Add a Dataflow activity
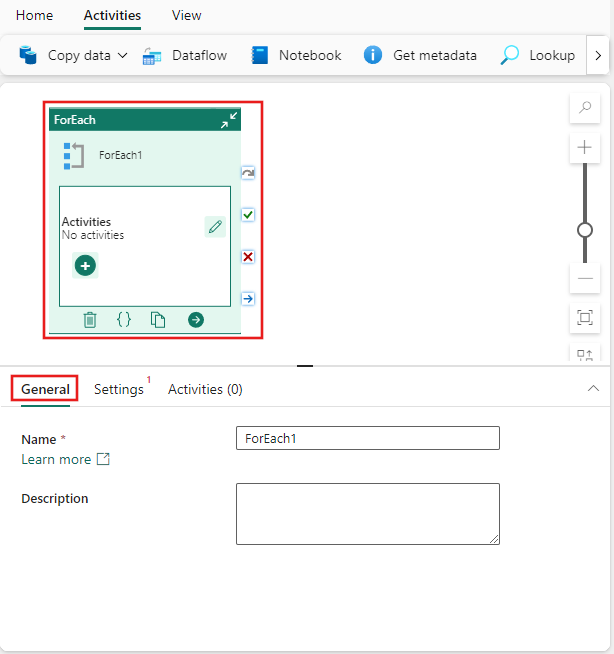 [x=185, y=55]
